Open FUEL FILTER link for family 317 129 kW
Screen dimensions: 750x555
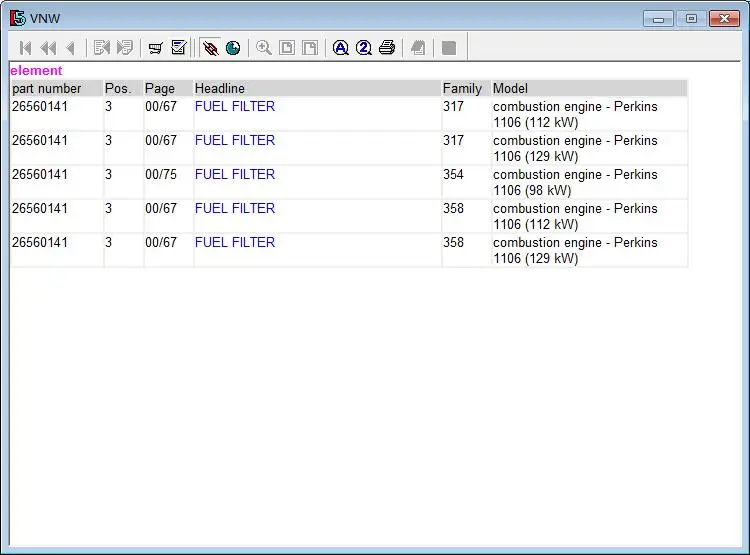(235, 140)
